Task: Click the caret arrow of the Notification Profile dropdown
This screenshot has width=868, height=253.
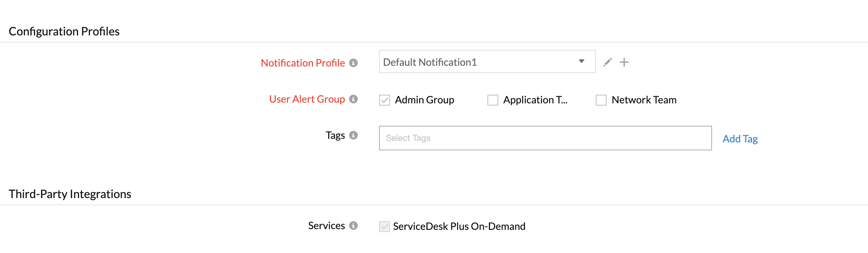Action: pyautogui.click(x=581, y=61)
